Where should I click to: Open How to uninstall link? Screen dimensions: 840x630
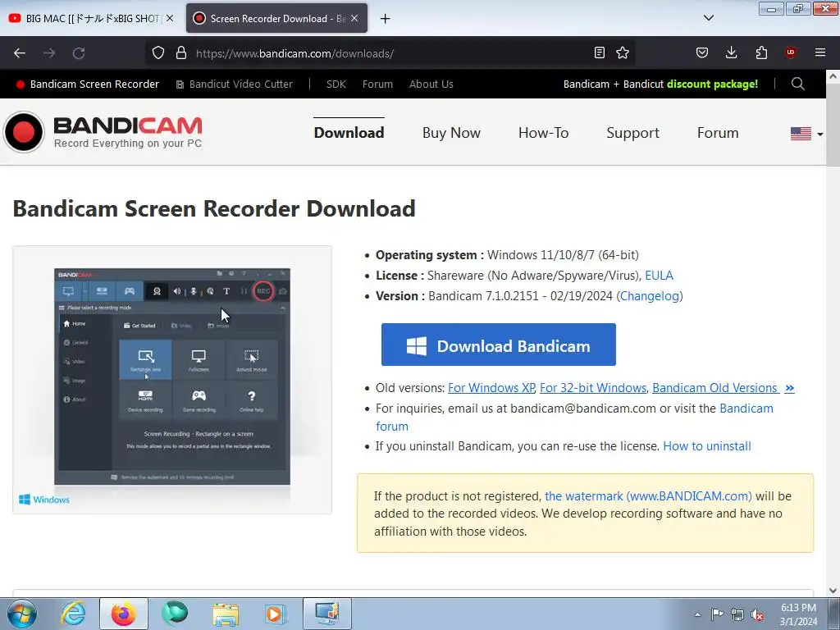(707, 446)
